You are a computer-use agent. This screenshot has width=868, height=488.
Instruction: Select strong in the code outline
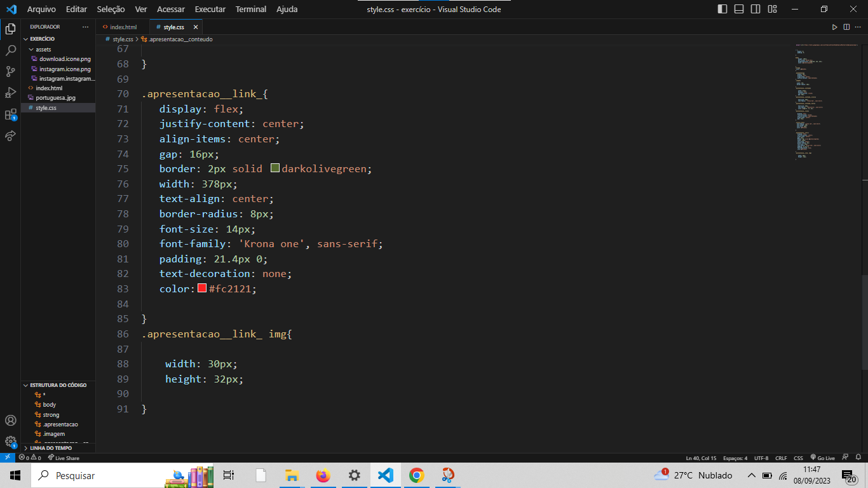point(51,415)
